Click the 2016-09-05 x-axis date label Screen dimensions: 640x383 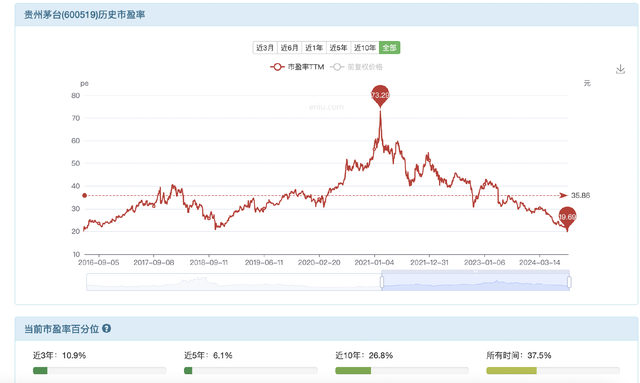click(x=99, y=263)
